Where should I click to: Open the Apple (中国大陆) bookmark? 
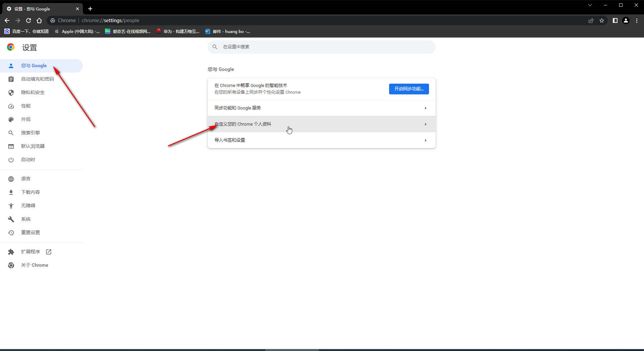[x=77, y=31]
